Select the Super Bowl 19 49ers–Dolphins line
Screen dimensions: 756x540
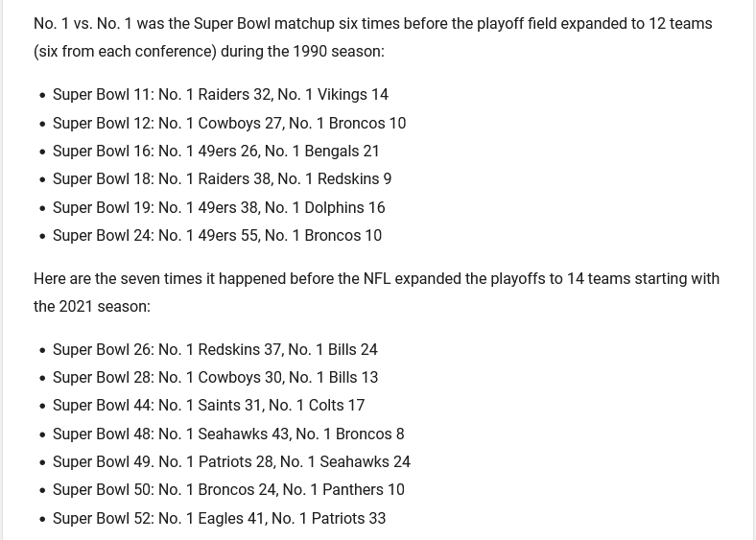(219, 207)
